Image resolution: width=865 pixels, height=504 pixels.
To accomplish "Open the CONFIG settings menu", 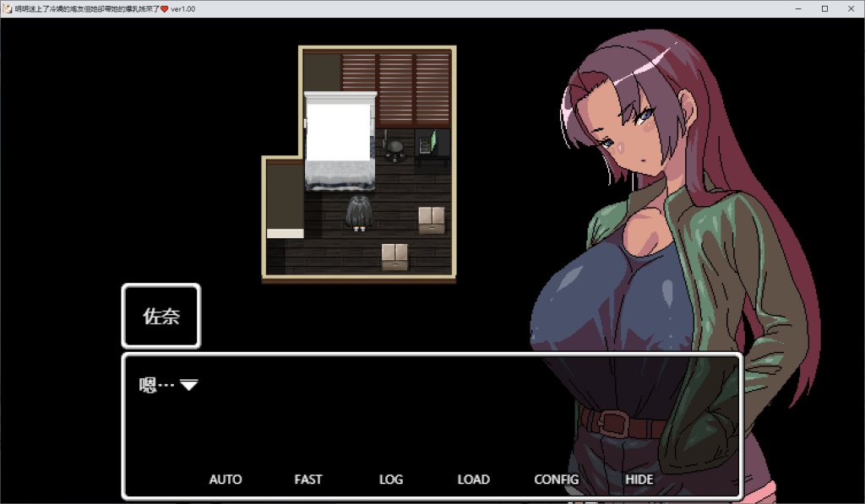I will tap(556, 480).
